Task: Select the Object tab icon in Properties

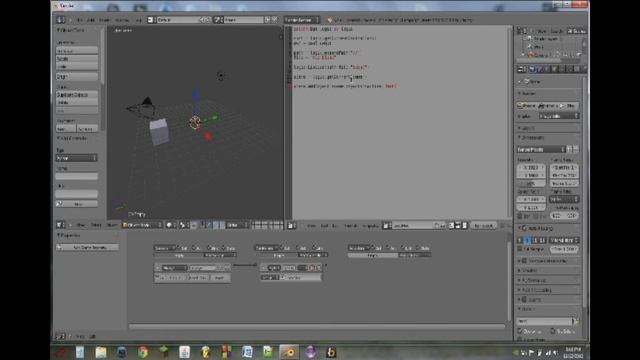Action: [554, 70]
